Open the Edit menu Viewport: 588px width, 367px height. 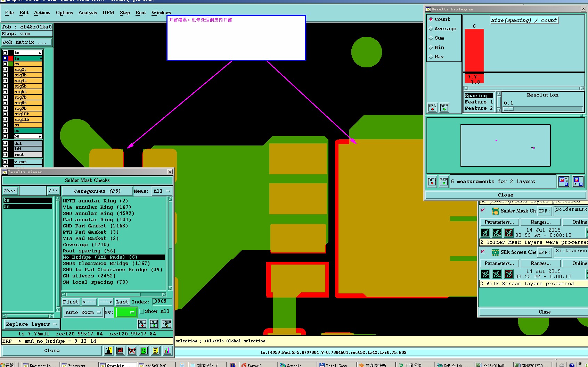(x=24, y=13)
